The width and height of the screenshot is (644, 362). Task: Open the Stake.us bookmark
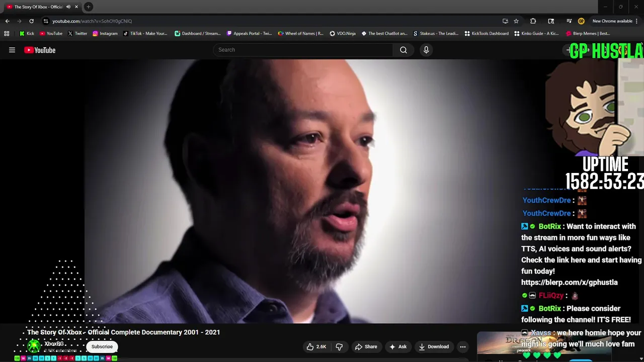tap(436, 34)
